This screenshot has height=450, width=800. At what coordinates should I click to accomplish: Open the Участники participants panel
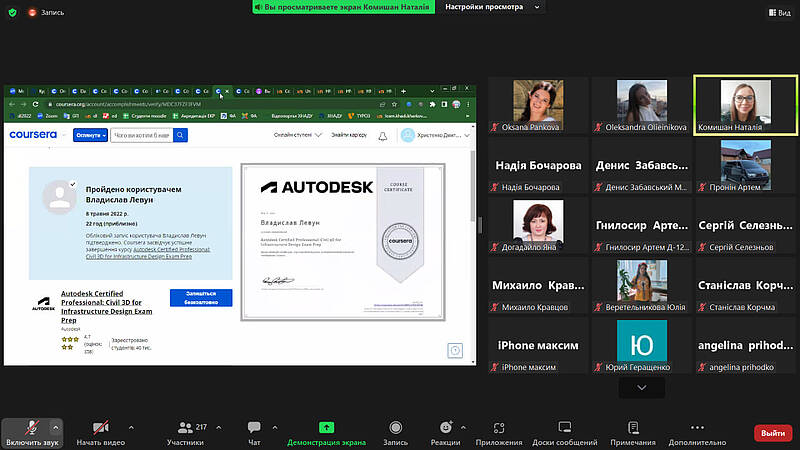coord(186,433)
